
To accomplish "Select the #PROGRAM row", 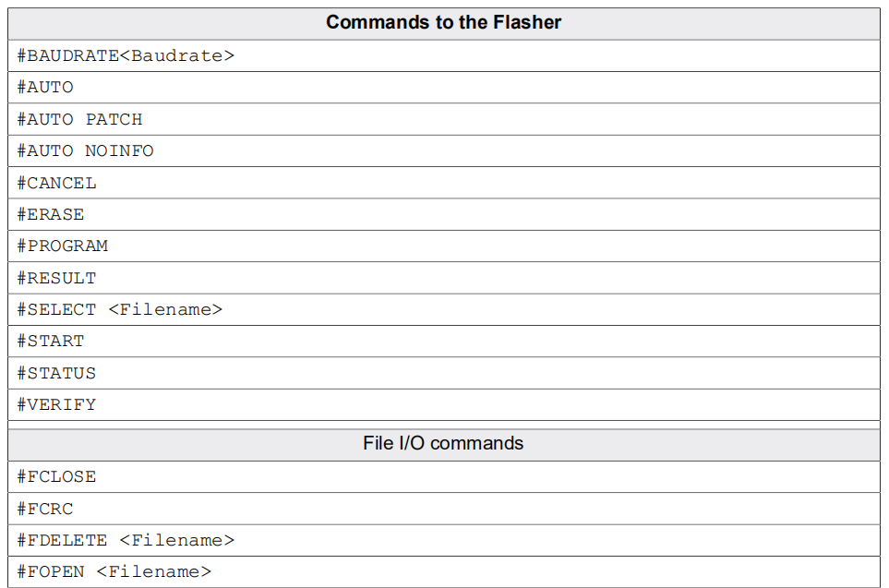I will tap(444, 246).
